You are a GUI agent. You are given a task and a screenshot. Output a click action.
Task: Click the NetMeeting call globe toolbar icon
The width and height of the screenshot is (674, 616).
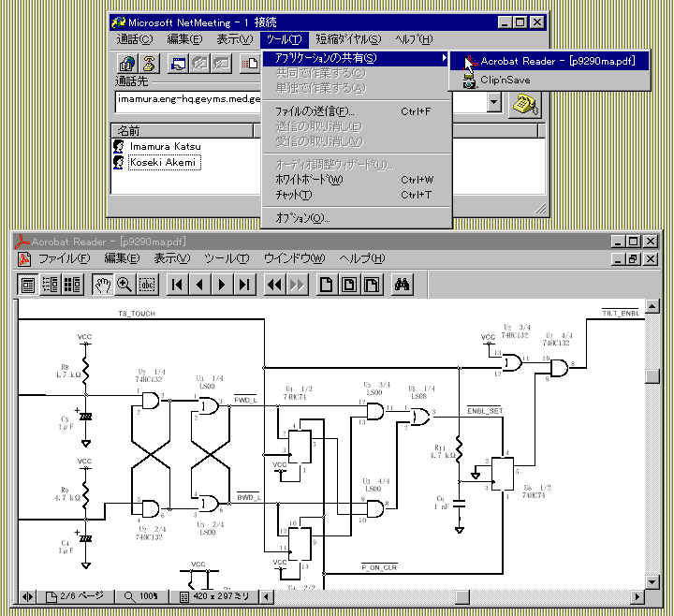[127, 64]
